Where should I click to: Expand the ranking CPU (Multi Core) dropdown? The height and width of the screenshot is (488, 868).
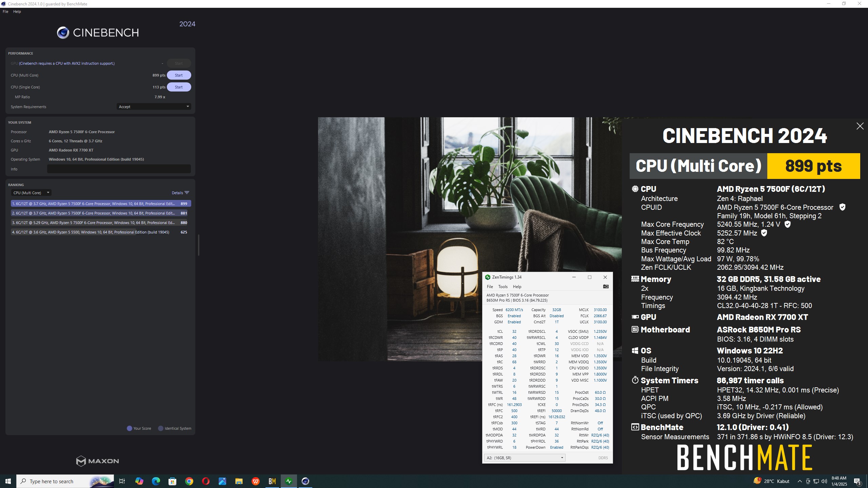click(31, 193)
